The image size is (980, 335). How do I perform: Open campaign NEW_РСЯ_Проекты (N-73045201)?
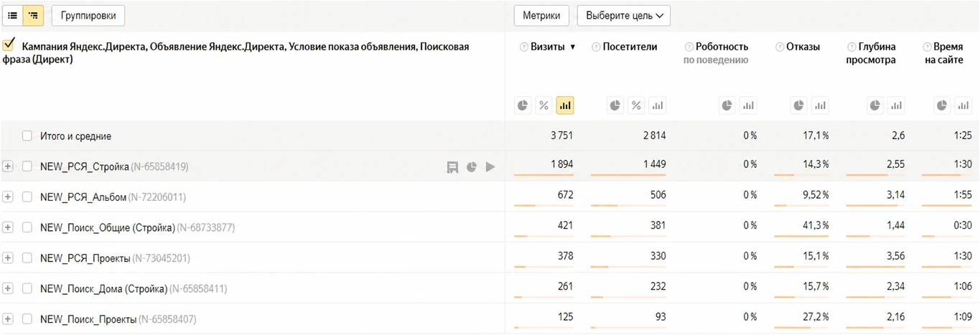pos(115,258)
